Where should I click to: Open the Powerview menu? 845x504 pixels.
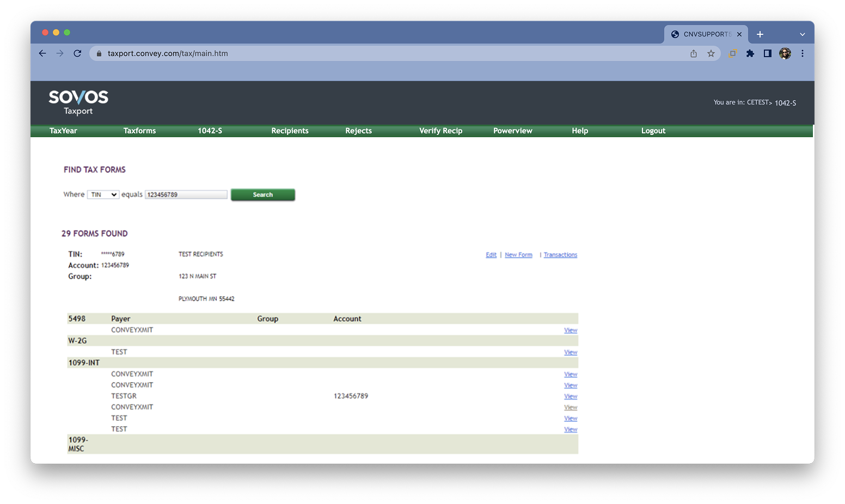(512, 131)
